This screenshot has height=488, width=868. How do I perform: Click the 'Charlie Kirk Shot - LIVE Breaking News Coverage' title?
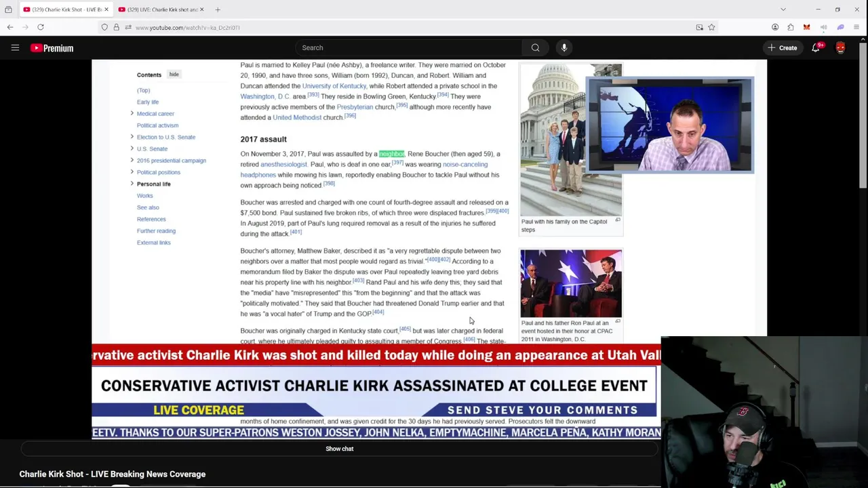(113, 474)
